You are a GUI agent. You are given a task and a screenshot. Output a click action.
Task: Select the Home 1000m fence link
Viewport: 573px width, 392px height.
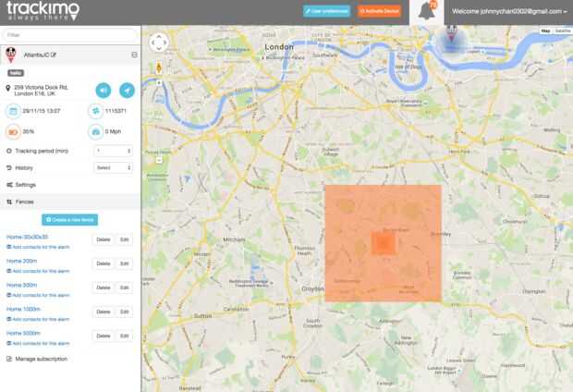(23, 310)
